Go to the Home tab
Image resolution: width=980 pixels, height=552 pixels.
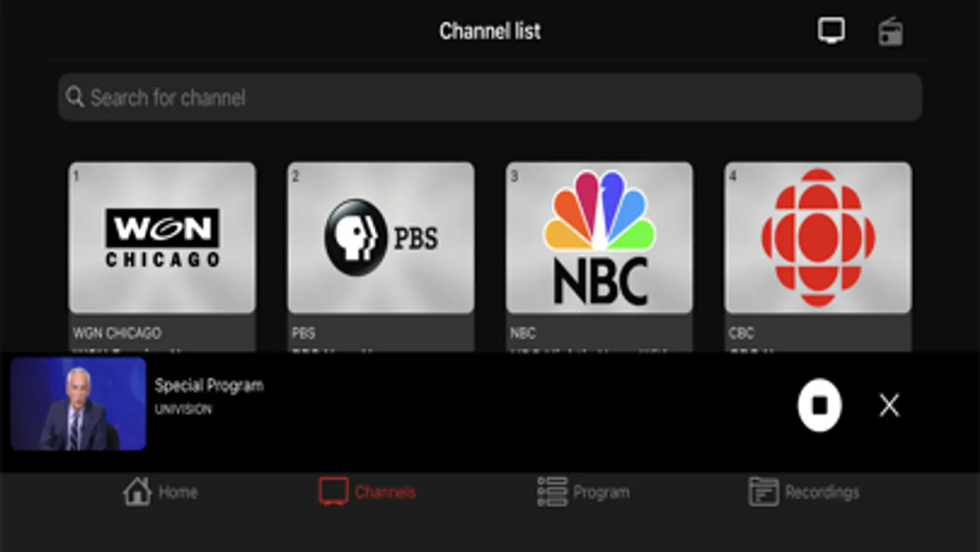click(160, 492)
